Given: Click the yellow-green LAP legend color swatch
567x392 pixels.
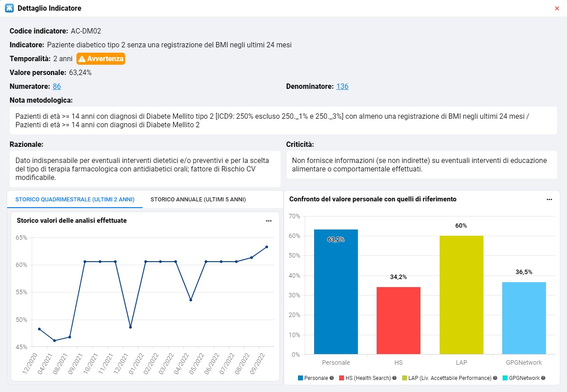Looking at the screenshot, I should click(404, 378).
